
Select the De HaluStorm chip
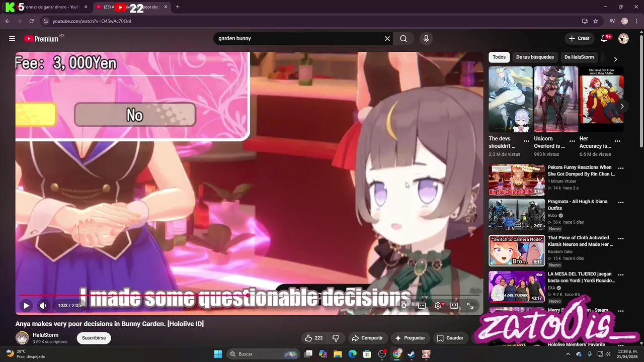click(579, 57)
